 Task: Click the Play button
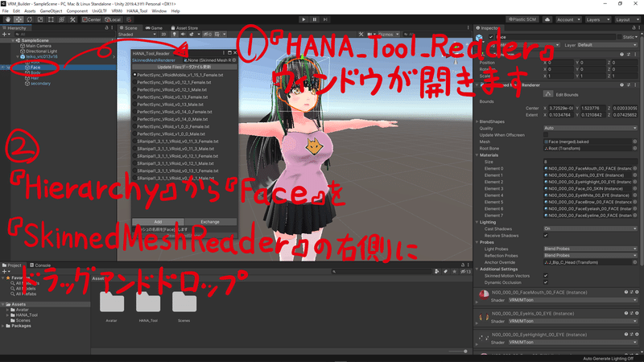pos(303,19)
